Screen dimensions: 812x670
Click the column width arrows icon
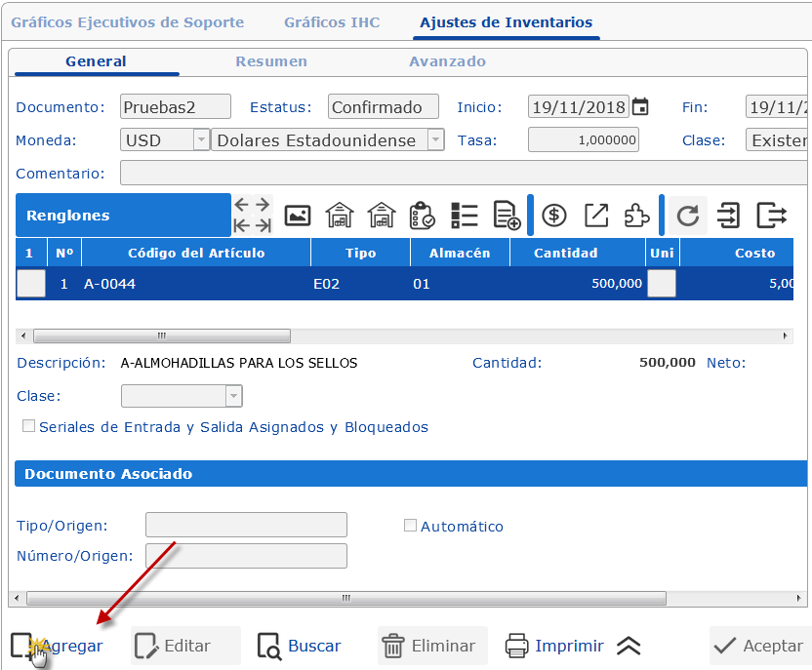click(x=253, y=215)
